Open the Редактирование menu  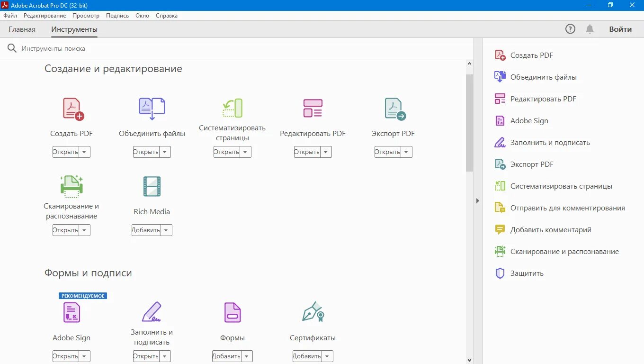(45, 16)
